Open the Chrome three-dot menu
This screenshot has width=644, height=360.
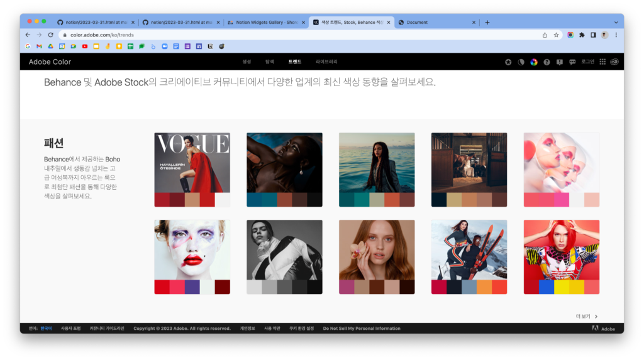click(x=616, y=35)
